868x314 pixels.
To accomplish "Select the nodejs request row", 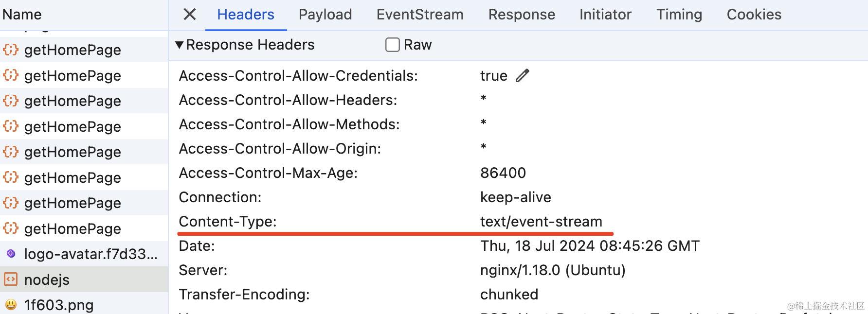I will (84, 279).
